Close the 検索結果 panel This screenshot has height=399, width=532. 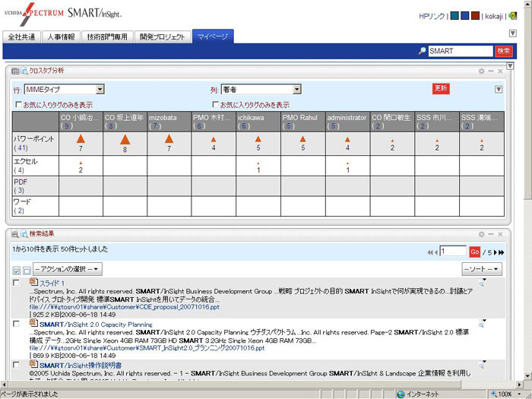coord(500,234)
